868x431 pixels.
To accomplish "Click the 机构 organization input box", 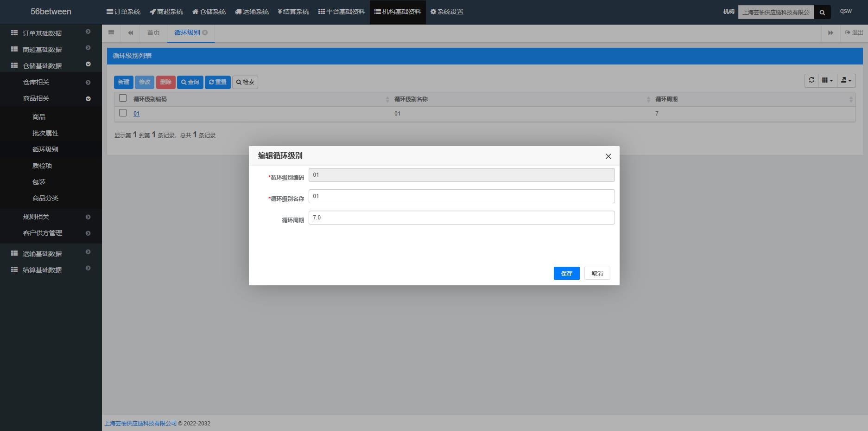I will click(776, 13).
